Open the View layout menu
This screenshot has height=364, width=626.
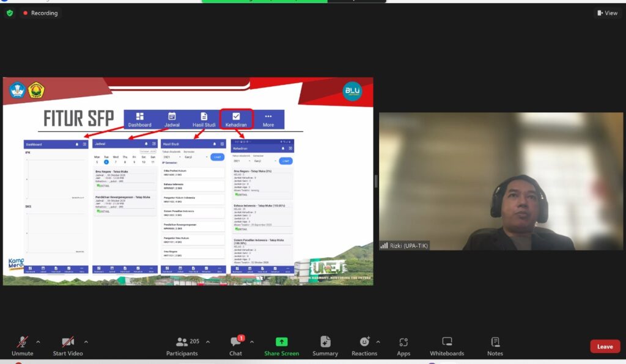(x=607, y=13)
